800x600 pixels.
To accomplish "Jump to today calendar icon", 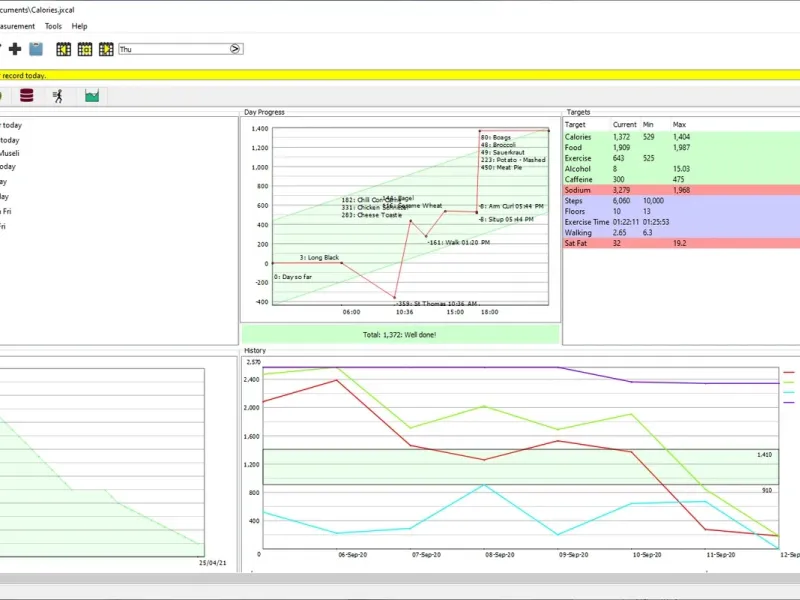I will click(x=85, y=49).
